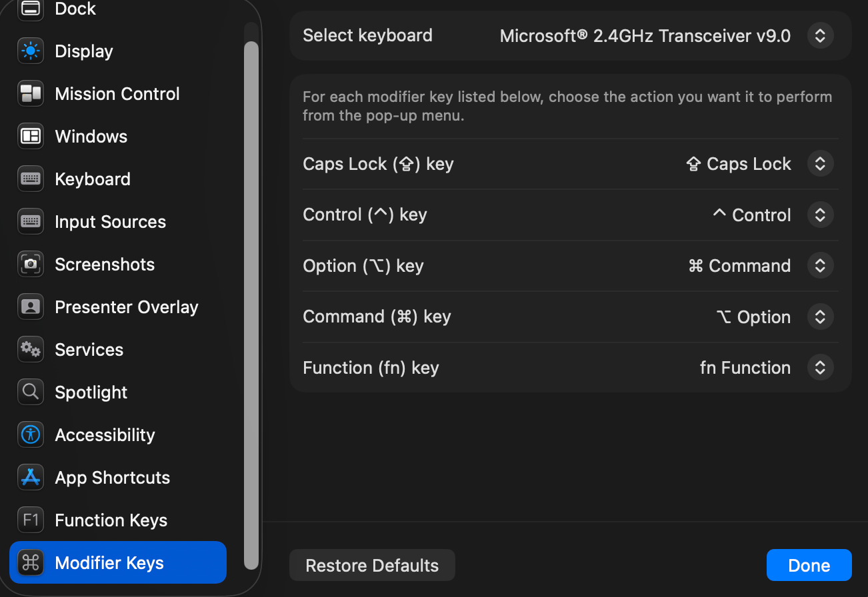Click the "Option (⌥) key" label

(x=363, y=266)
